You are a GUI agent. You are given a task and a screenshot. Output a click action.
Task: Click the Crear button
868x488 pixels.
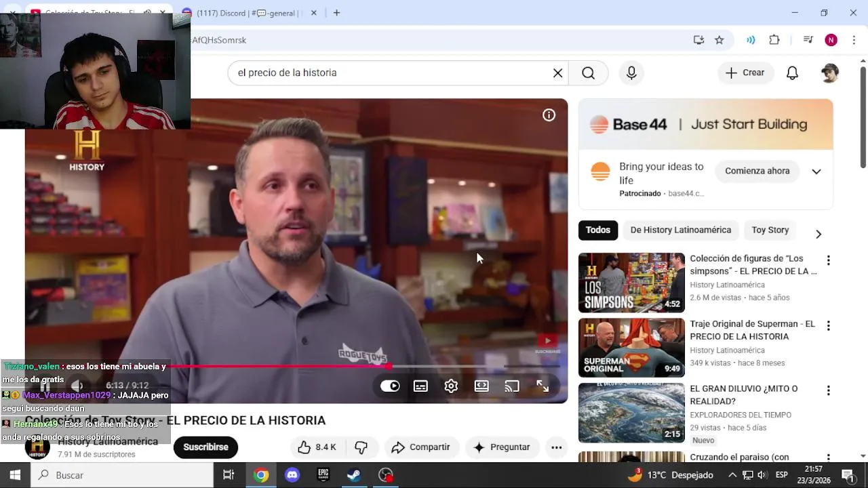(x=745, y=73)
